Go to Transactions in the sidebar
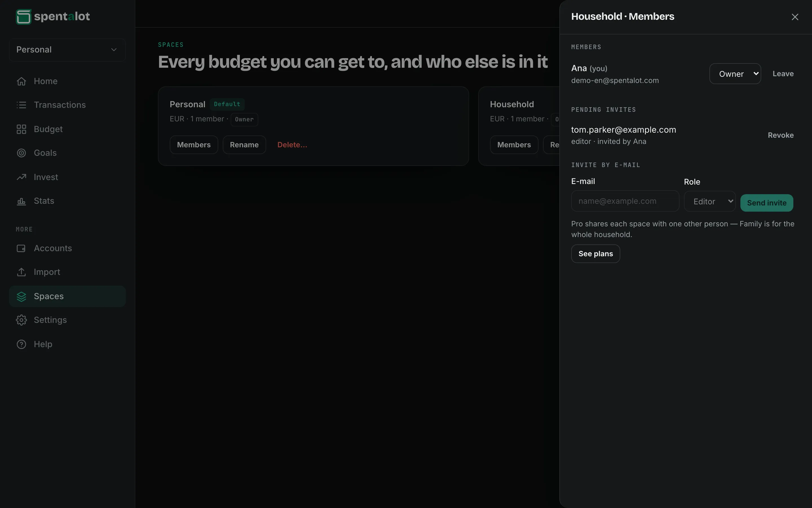812x508 pixels. [x=67, y=105]
